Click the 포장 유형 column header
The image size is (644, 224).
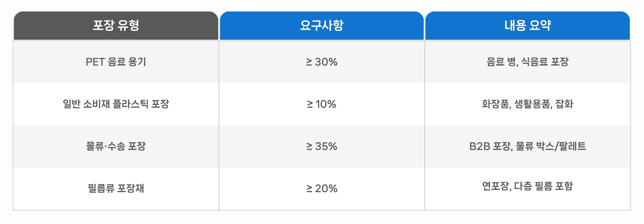pyautogui.click(x=116, y=25)
